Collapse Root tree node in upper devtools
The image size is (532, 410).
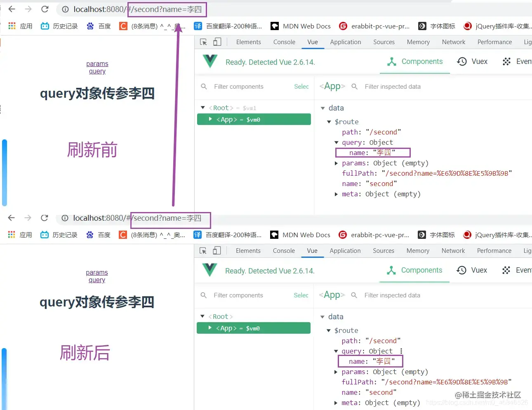tap(202, 108)
